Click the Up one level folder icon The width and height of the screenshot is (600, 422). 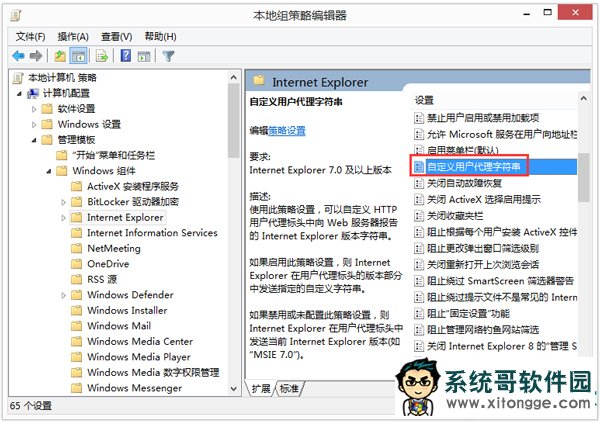[61, 56]
